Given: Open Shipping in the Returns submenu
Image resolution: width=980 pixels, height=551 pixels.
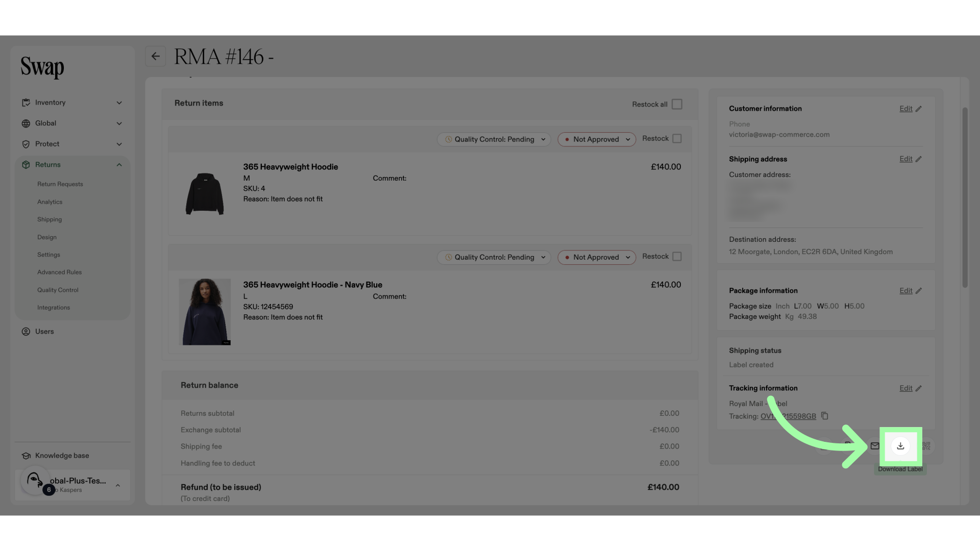Looking at the screenshot, I should (x=50, y=219).
